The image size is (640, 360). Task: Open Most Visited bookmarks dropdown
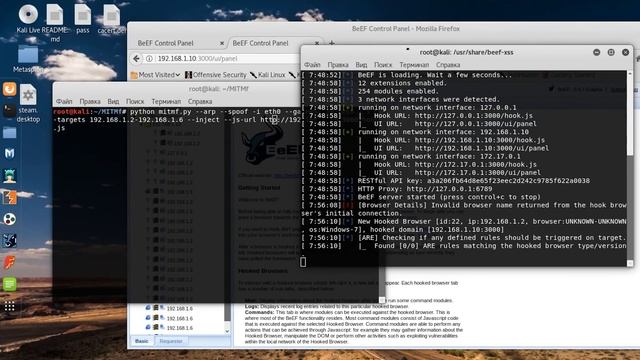point(156,75)
